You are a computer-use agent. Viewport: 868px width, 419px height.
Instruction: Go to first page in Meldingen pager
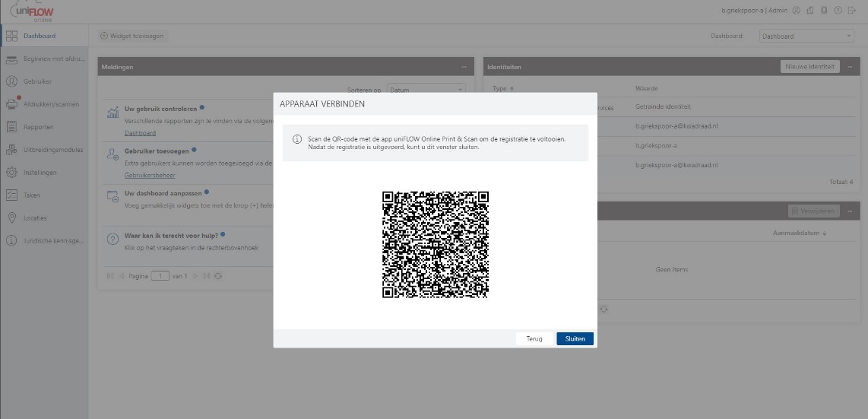pos(110,275)
